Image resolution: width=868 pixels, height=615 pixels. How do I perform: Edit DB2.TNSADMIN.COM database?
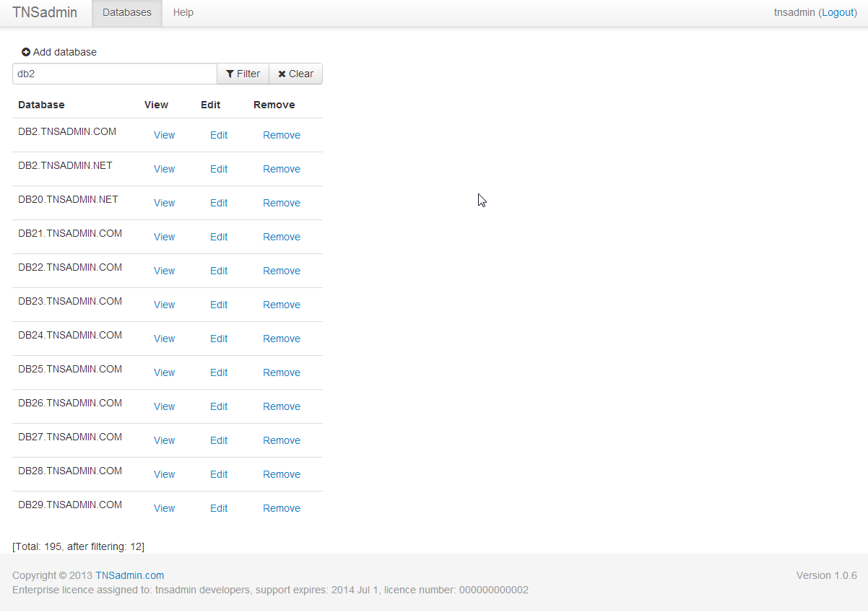[x=219, y=135]
